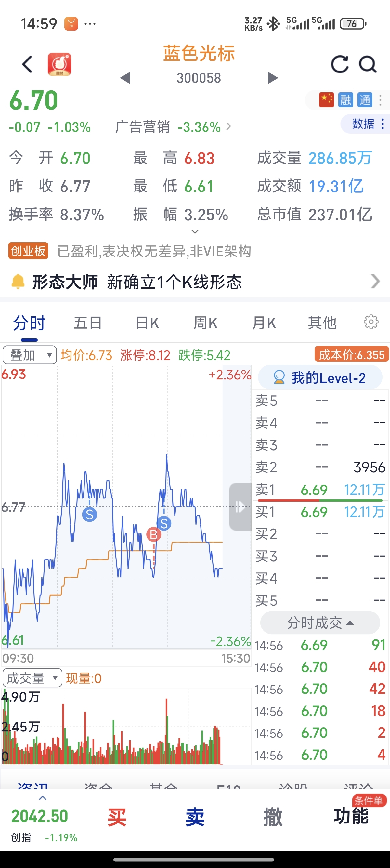
Task: Open the red brokerage app logo
Action: click(x=59, y=64)
